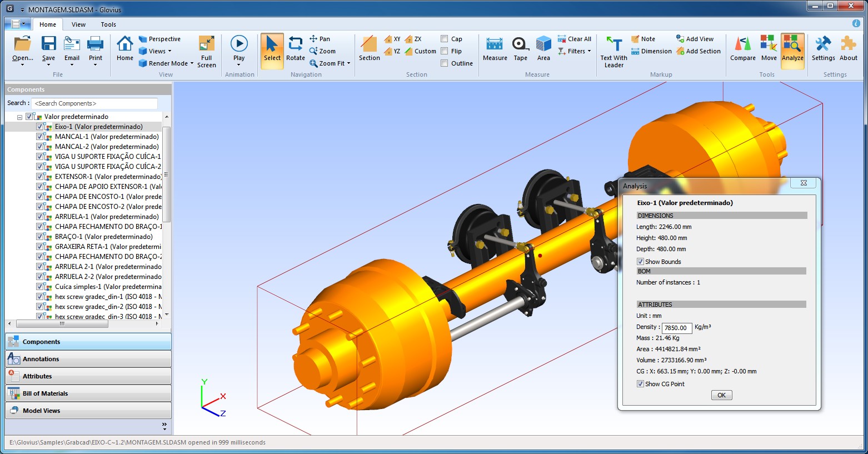The height and width of the screenshot is (454, 868).
Task: Click Add View in Markup
Action: point(695,39)
